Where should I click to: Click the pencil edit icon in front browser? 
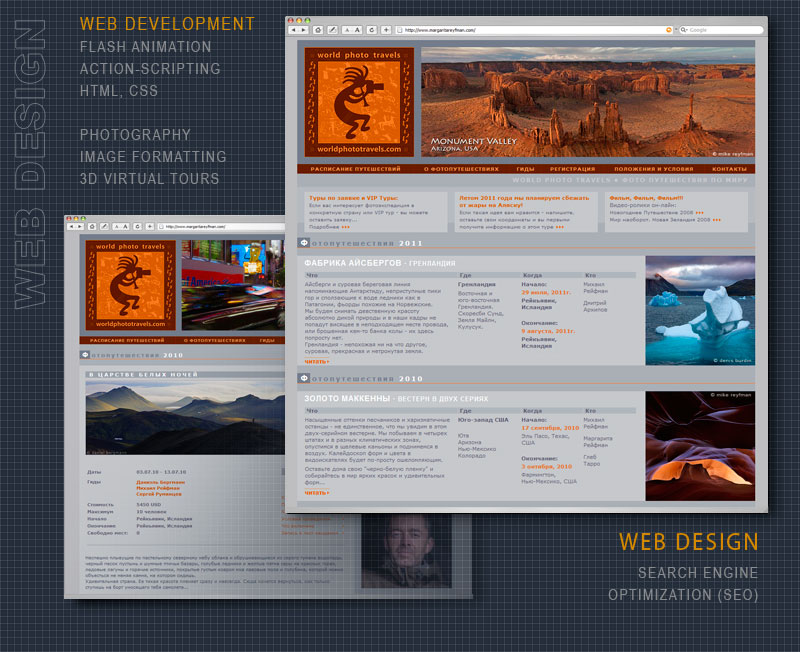click(x=332, y=30)
